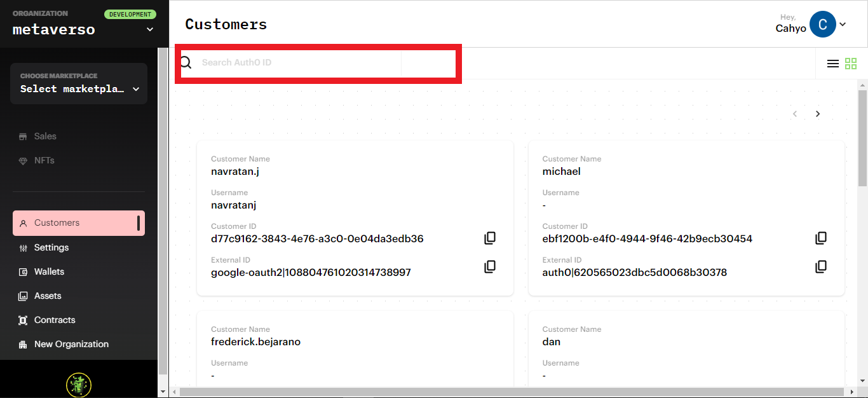Click the Contracts icon
This screenshot has width=868, height=398.
click(x=23, y=320)
